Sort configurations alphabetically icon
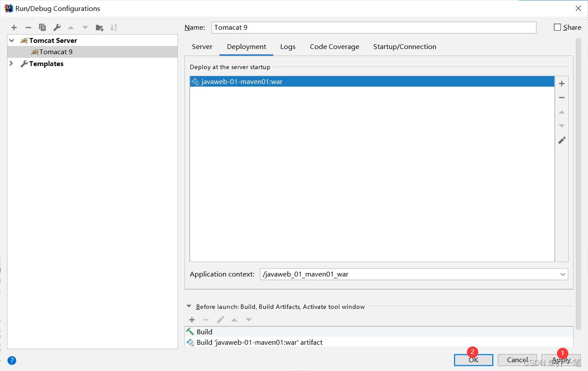The image size is (588, 371). 114,28
